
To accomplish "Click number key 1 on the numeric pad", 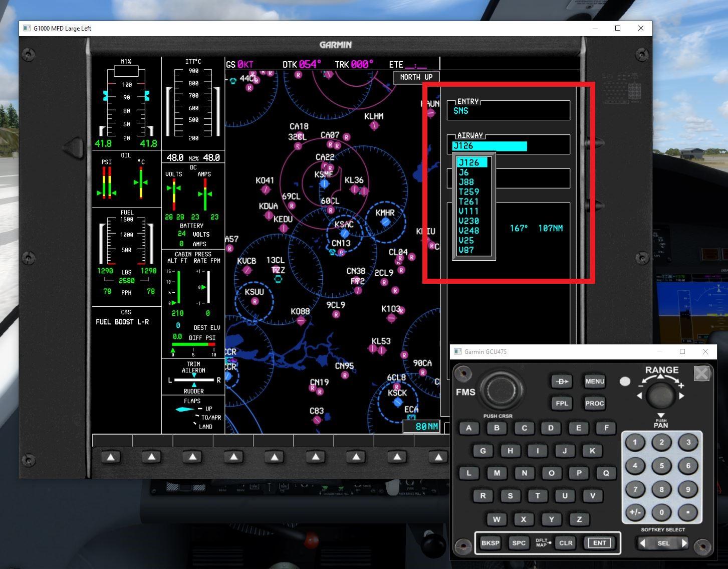I will (635, 443).
